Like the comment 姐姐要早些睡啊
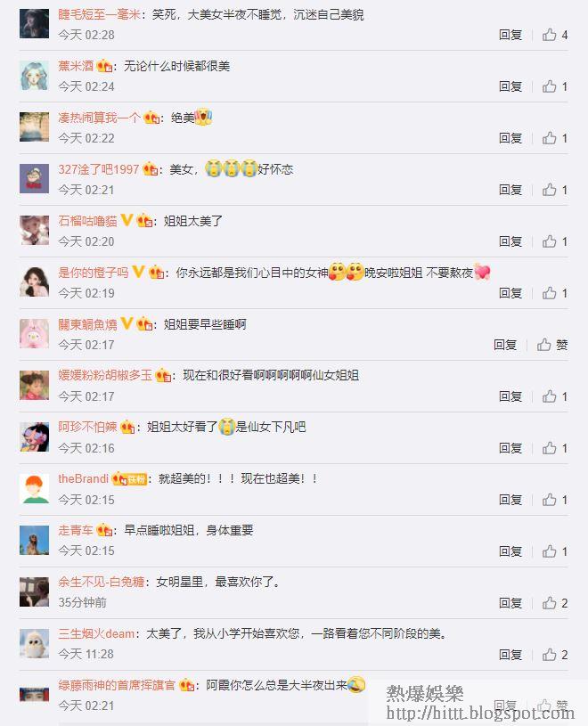Screen dimensions: 588x726 click(x=551, y=345)
